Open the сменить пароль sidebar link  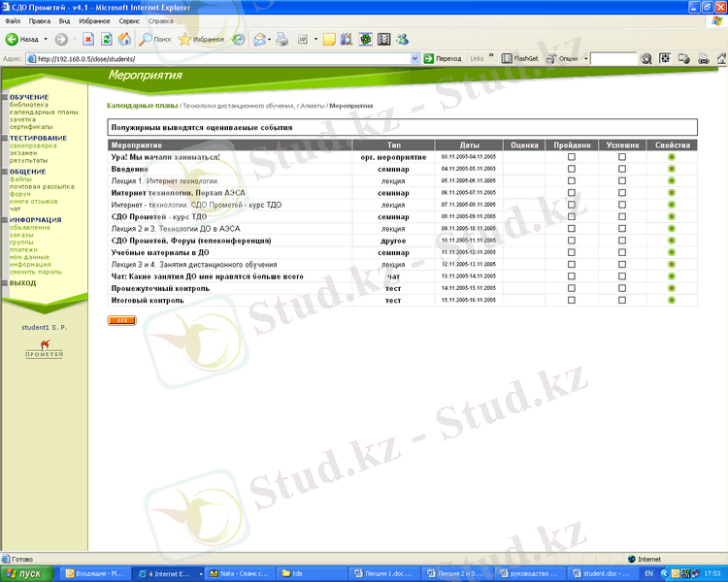tap(35, 272)
